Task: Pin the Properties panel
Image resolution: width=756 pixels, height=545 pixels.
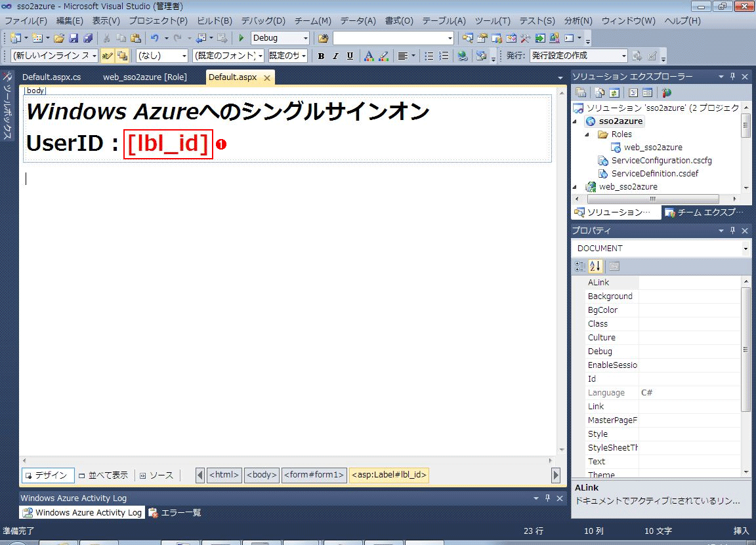Action: click(x=733, y=230)
